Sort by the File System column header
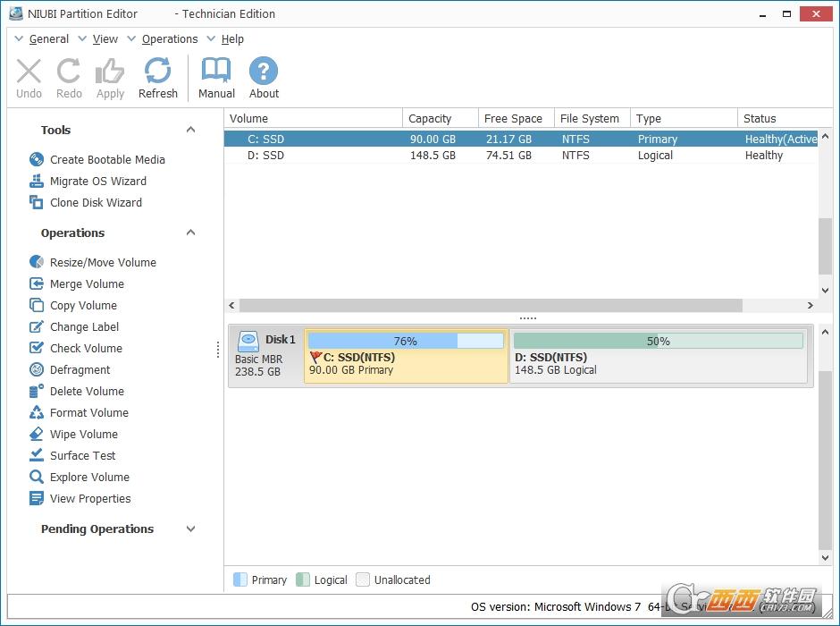Viewport: 840px width, 626px height. coord(592,118)
